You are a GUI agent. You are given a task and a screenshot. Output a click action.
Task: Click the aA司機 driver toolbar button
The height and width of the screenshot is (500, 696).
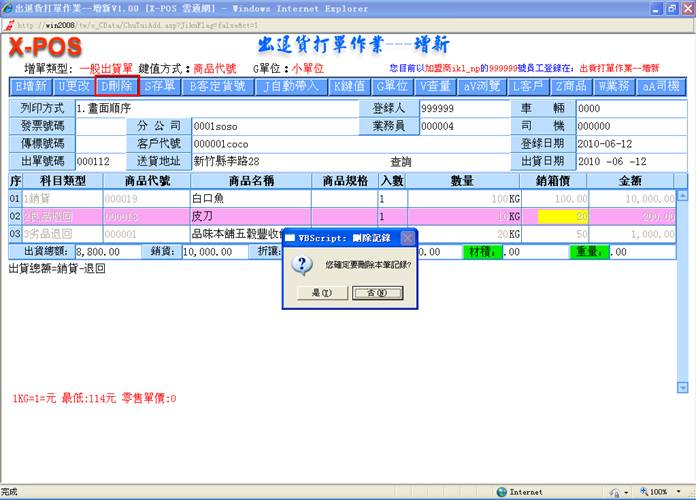click(x=661, y=86)
